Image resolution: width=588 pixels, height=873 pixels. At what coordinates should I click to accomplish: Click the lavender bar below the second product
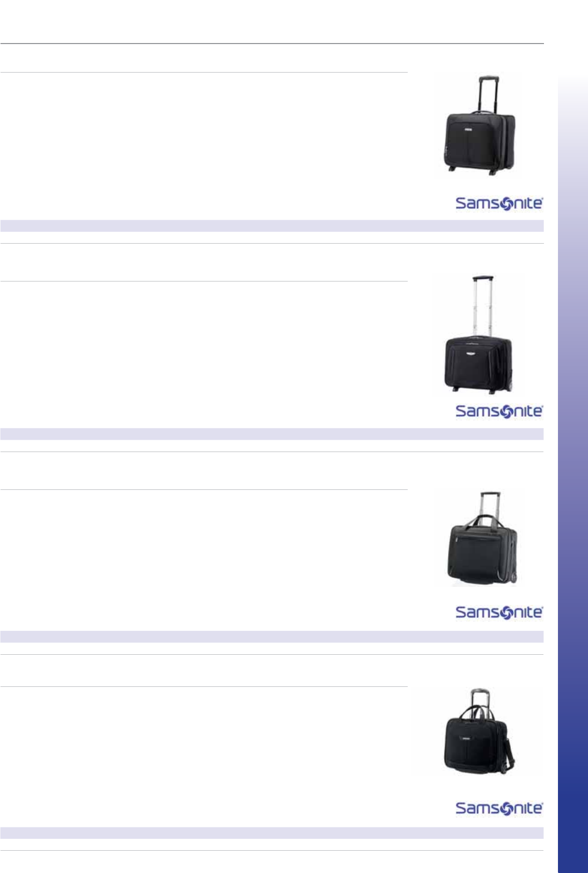coord(271,434)
